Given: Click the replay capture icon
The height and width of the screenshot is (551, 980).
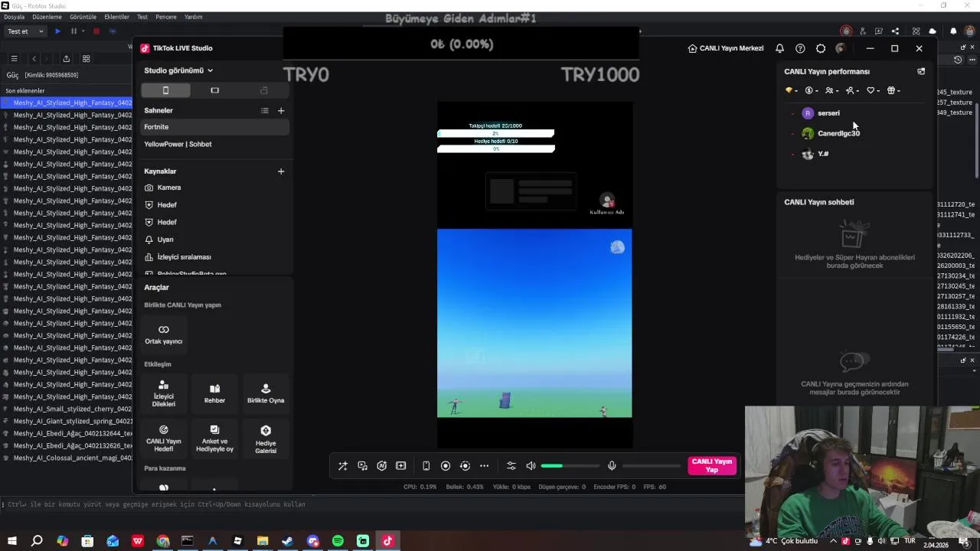Looking at the screenshot, I should (x=465, y=466).
